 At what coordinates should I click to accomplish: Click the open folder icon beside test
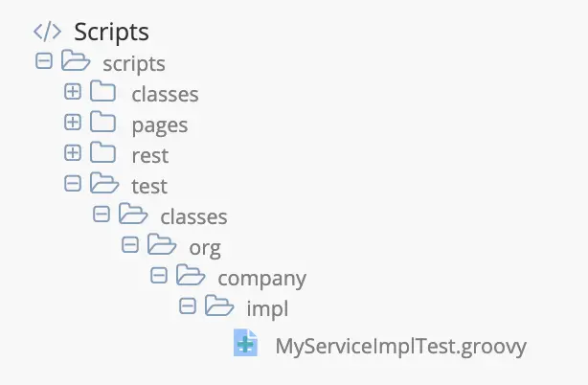104,183
